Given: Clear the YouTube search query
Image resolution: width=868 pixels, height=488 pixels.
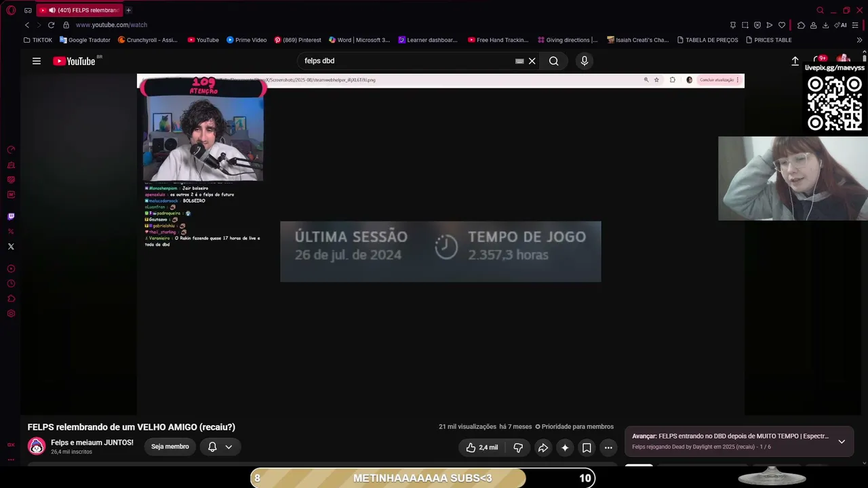Looking at the screenshot, I should [x=532, y=61].
